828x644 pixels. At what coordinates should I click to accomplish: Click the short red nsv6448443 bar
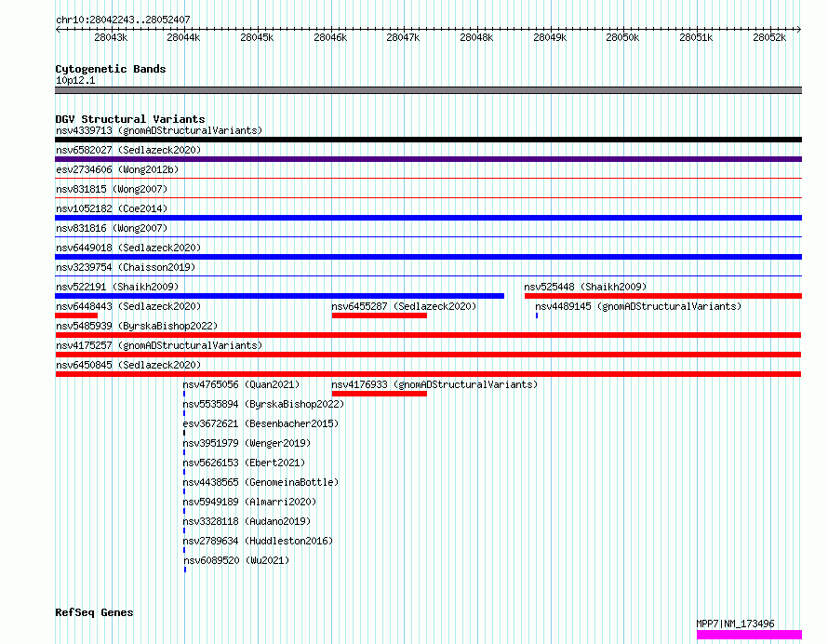tap(76, 315)
